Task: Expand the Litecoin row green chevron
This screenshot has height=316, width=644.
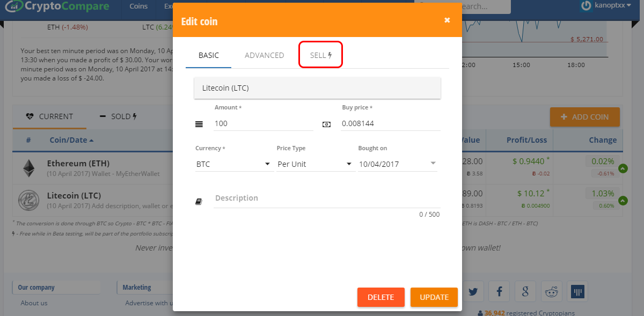Action: pos(623,201)
